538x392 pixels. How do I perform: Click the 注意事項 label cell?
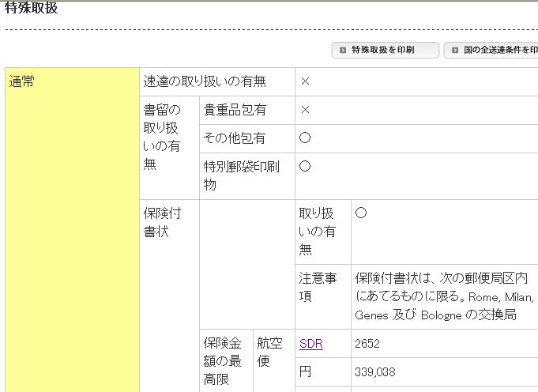click(x=323, y=296)
